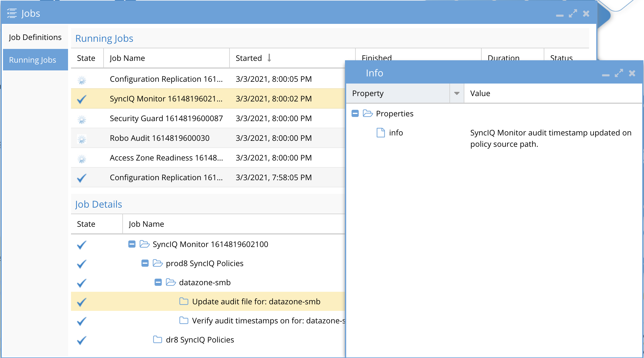Viewport: 644px width, 358px height.
Task: Minimize the Info window
Action: coord(606,75)
